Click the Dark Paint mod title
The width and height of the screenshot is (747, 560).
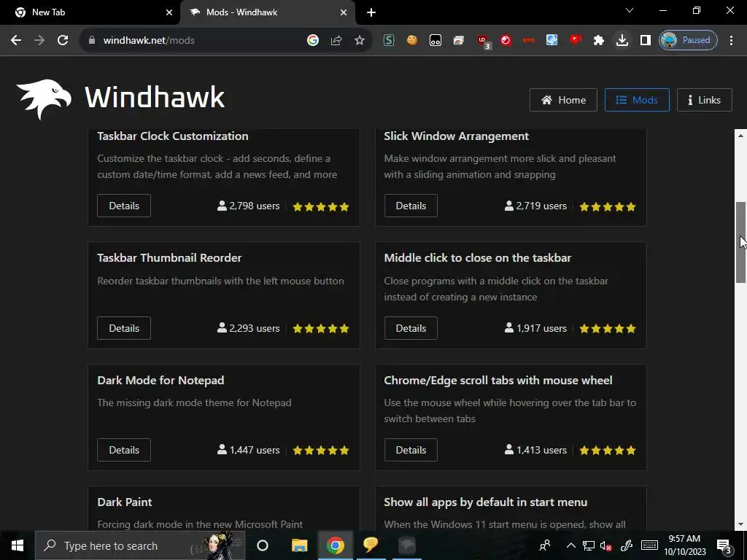[x=124, y=502]
